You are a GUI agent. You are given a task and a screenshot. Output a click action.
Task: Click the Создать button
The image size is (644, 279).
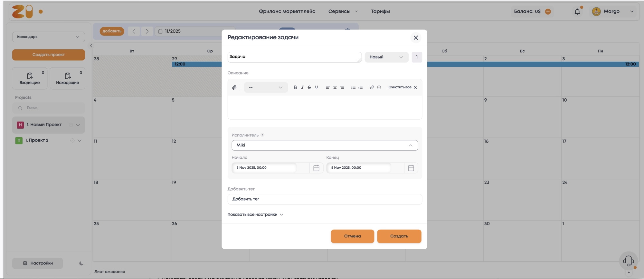tap(399, 236)
